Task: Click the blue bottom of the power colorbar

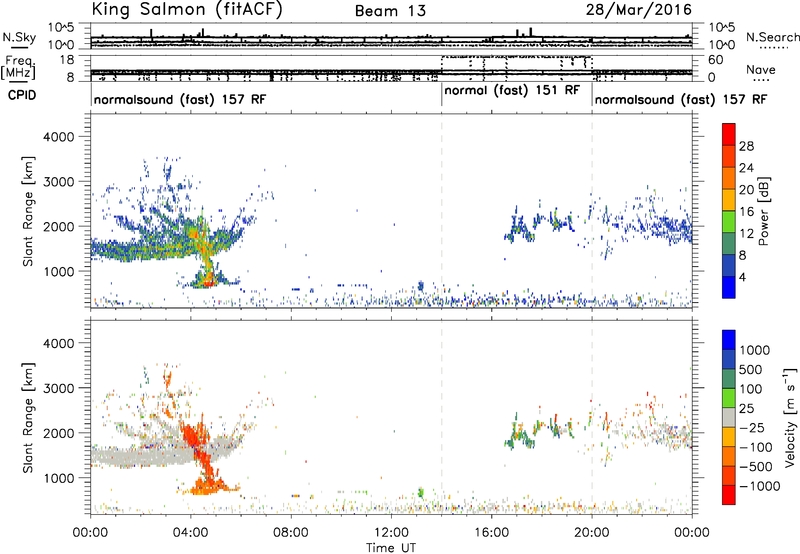Action: tap(729, 287)
